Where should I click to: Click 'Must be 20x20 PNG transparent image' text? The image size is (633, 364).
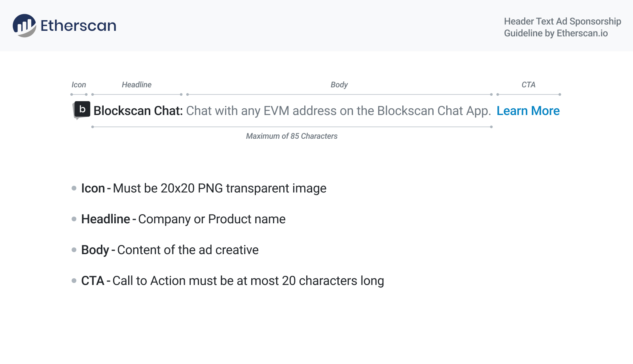(x=220, y=189)
